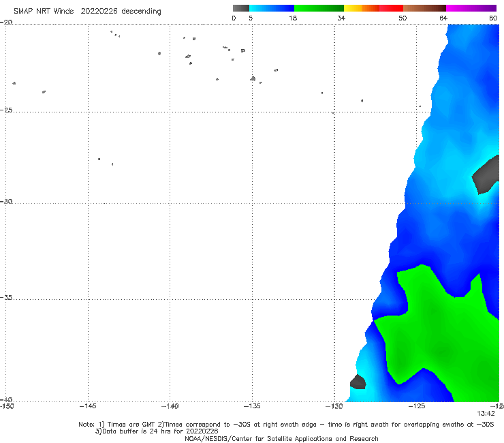Click the longitude label '-135'
504x443 pixels.
tap(252, 406)
